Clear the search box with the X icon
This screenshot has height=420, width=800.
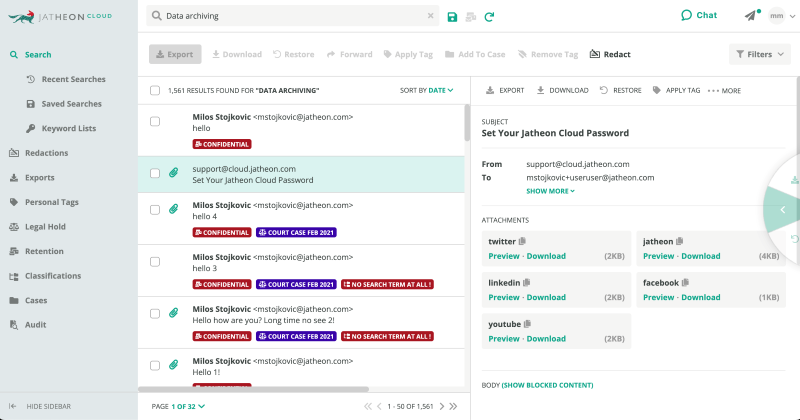pos(430,17)
